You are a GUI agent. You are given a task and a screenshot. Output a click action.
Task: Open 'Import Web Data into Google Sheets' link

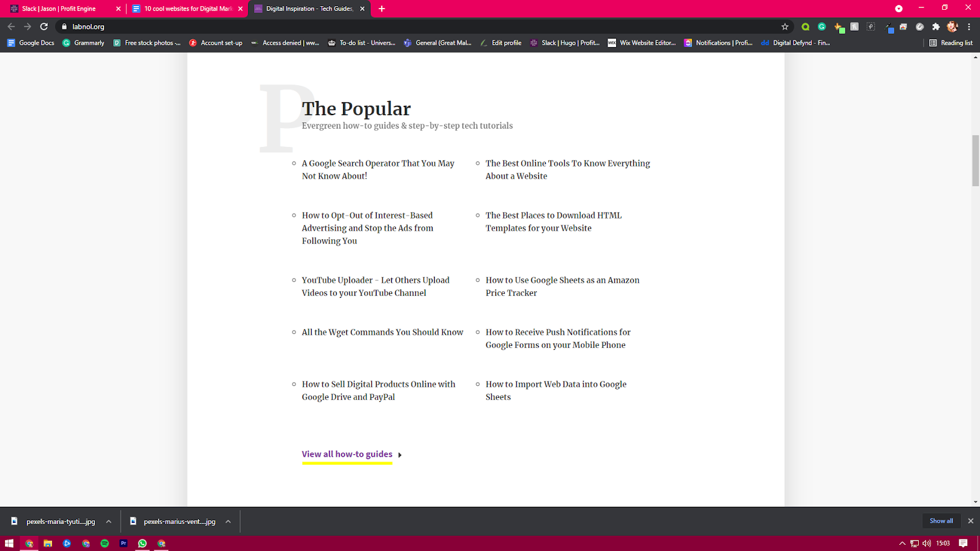coord(556,391)
